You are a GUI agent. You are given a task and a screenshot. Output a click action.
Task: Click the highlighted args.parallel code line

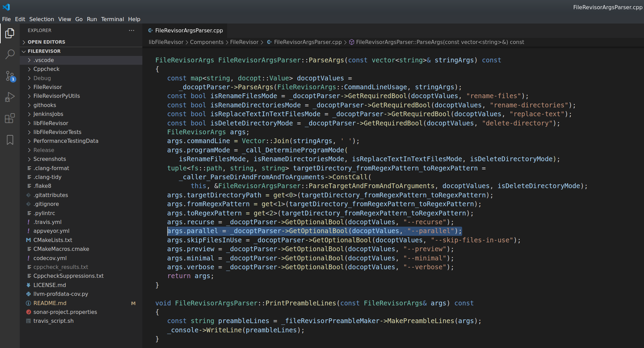314,231
